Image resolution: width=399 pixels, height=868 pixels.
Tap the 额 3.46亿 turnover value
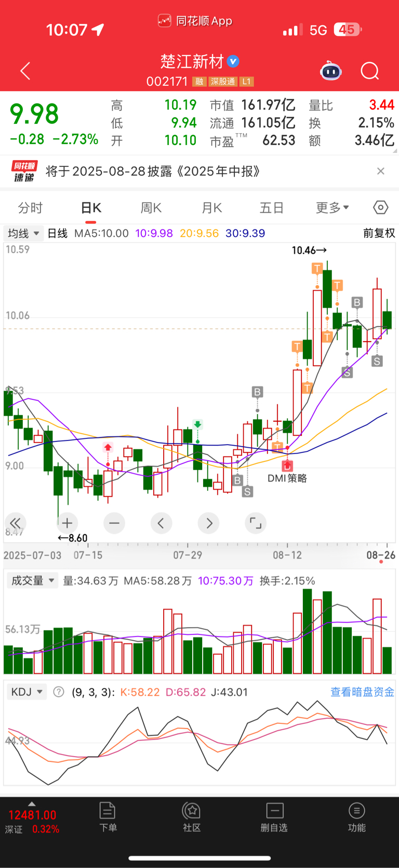point(352,140)
